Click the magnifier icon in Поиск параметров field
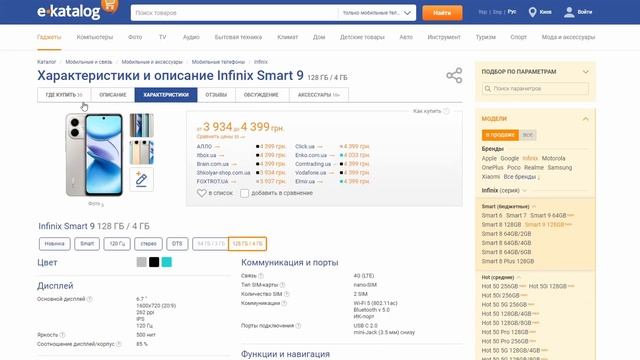 487,89
